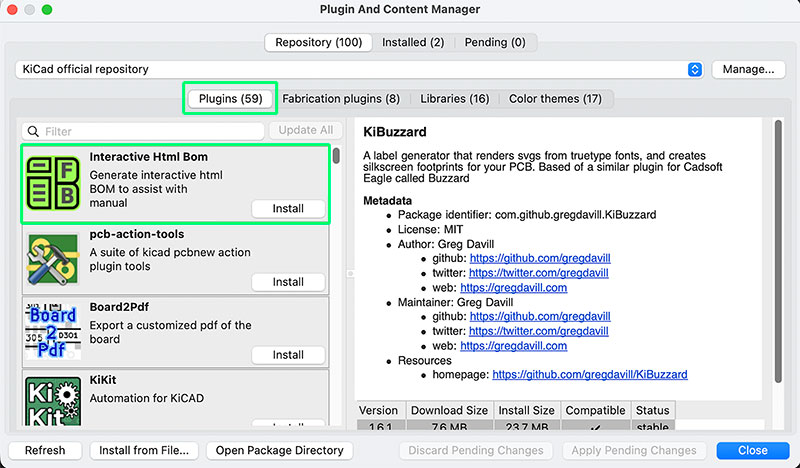Image resolution: width=800 pixels, height=468 pixels.
Task: Select the Interactive Html Bom title text
Action: (148, 157)
